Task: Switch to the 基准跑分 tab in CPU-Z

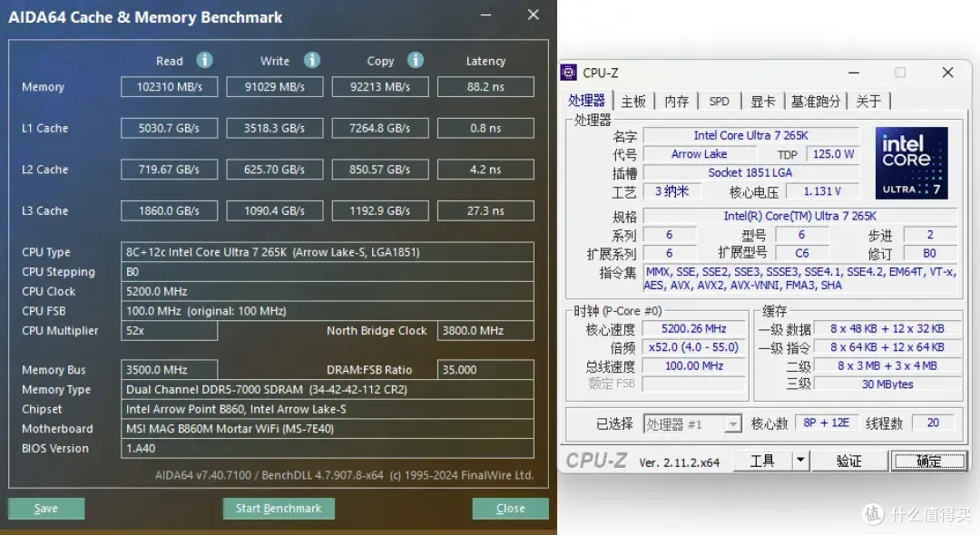Action: (815, 102)
